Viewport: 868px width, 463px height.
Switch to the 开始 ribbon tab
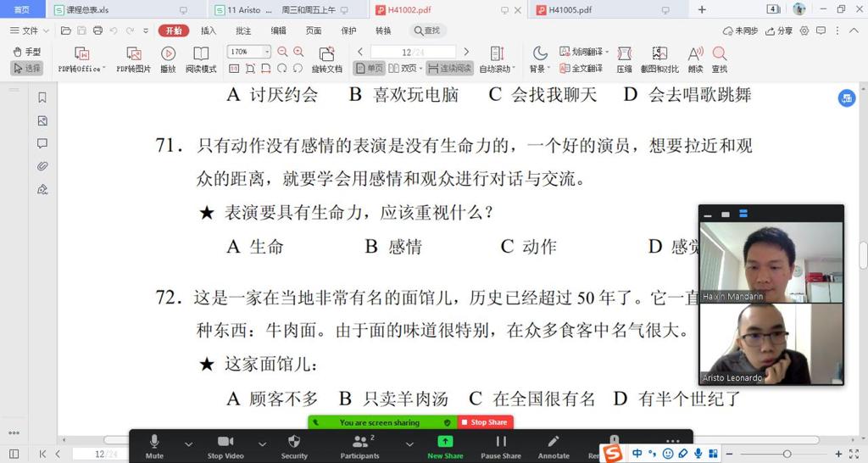[x=174, y=31]
